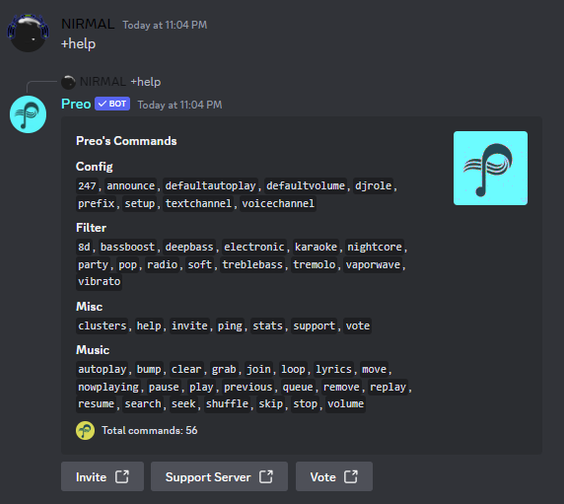Viewport: 564px width, 504px height.
Task: Click the 'nowplaying' command code
Action: [x=108, y=387]
